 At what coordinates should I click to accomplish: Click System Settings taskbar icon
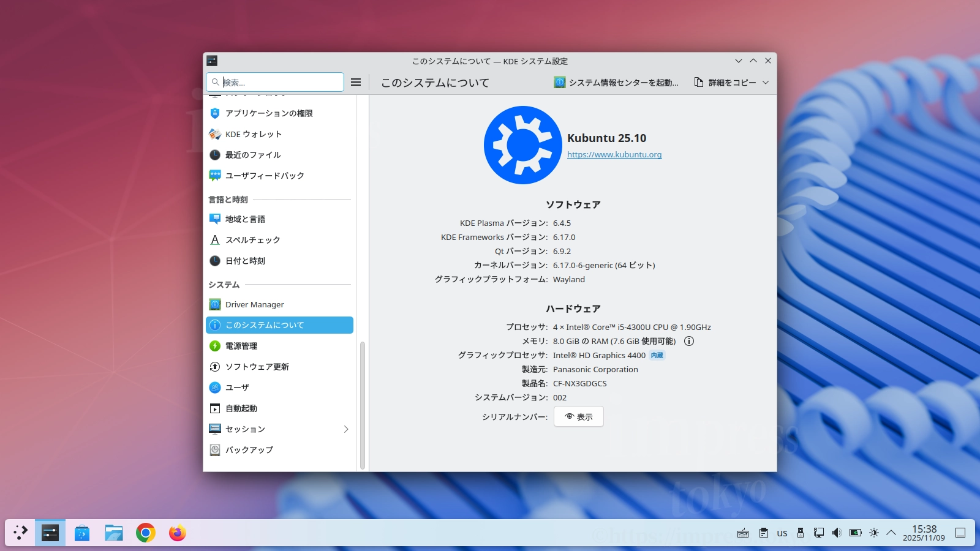[x=50, y=533]
